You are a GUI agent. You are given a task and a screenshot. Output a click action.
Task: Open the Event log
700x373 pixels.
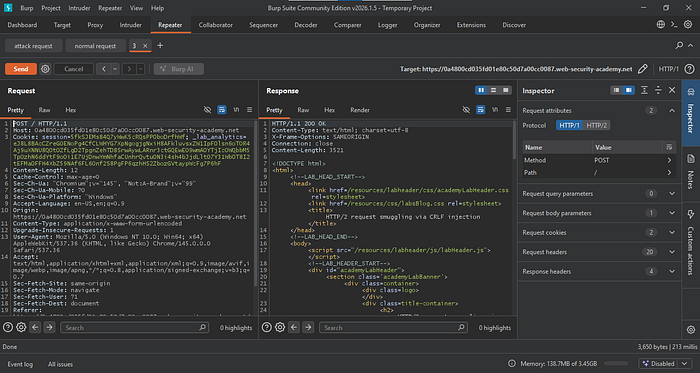[20, 364]
